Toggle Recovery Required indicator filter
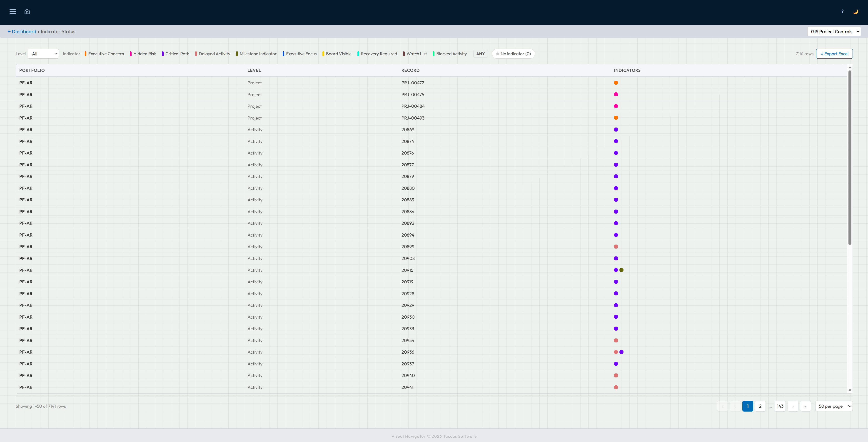This screenshot has height=442, width=868. click(377, 54)
